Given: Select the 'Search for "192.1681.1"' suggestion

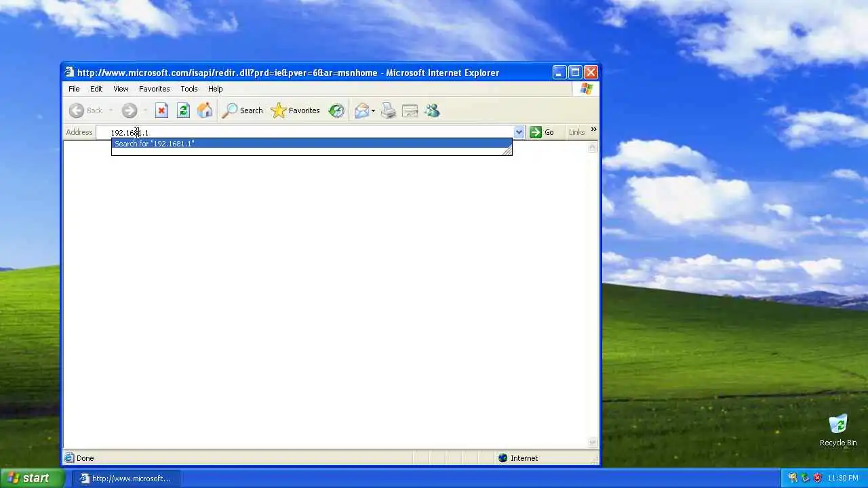Looking at the screenshot, I should point(311,144).
